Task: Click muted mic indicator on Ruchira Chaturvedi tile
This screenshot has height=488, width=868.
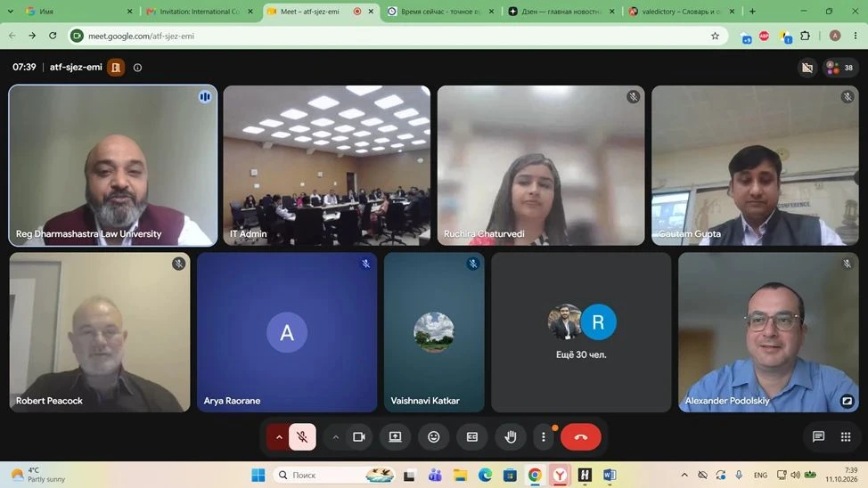Action: pos(634,97)
